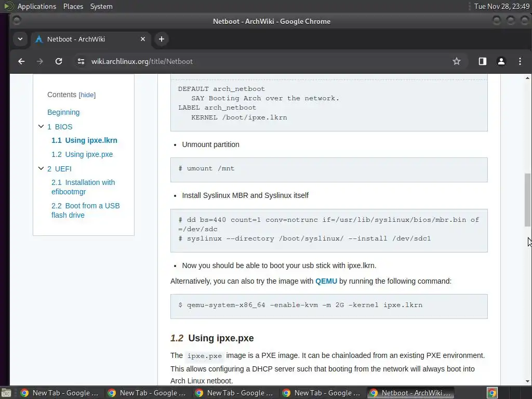Bookmark this page with the star
Image resolution: width=532 pixels, height=399 pixels.
click(457, 61)
